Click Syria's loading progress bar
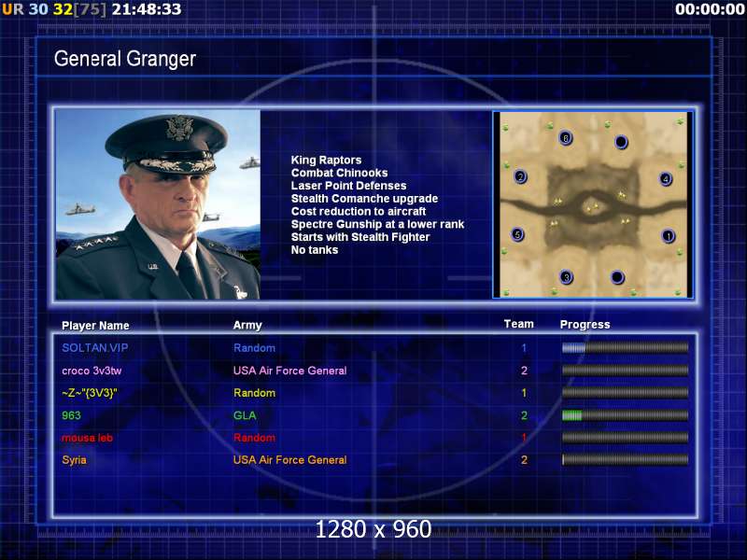Image resolution: width=747 pixels, height=560 pixels. [x=625, y=460]
